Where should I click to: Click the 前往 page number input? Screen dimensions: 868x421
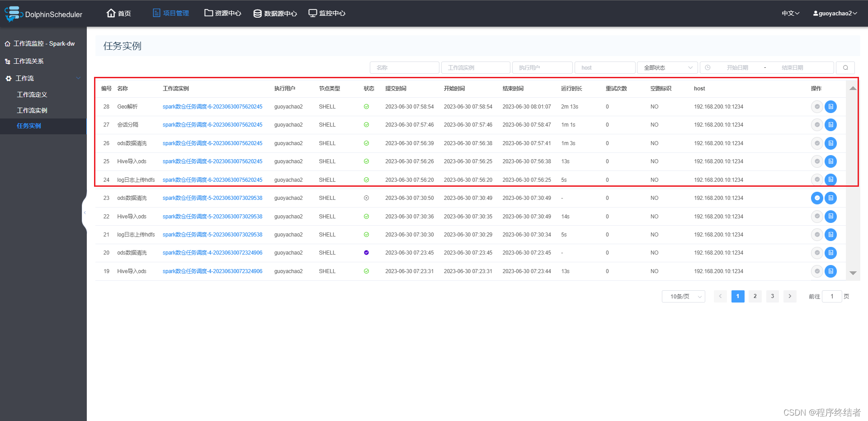point(832,296)
